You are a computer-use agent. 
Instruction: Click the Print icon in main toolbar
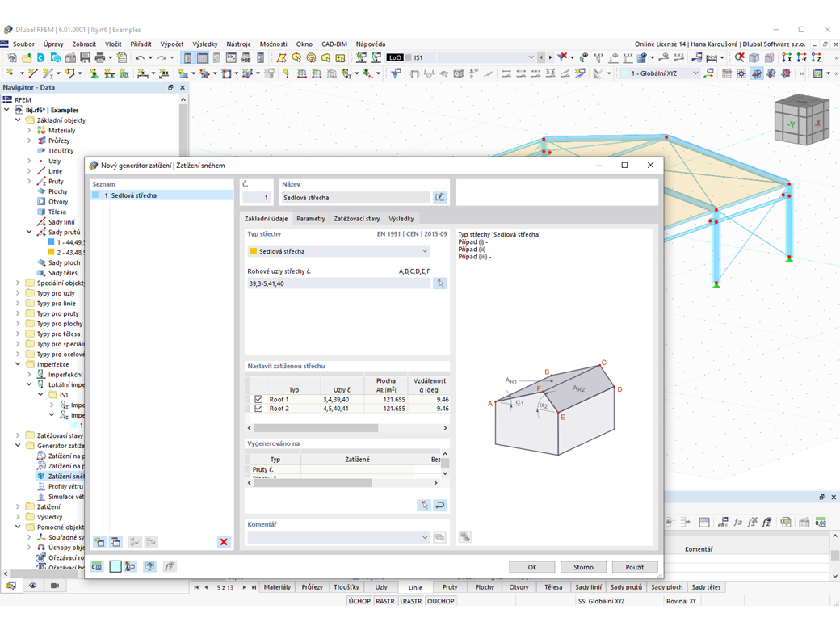99,57
